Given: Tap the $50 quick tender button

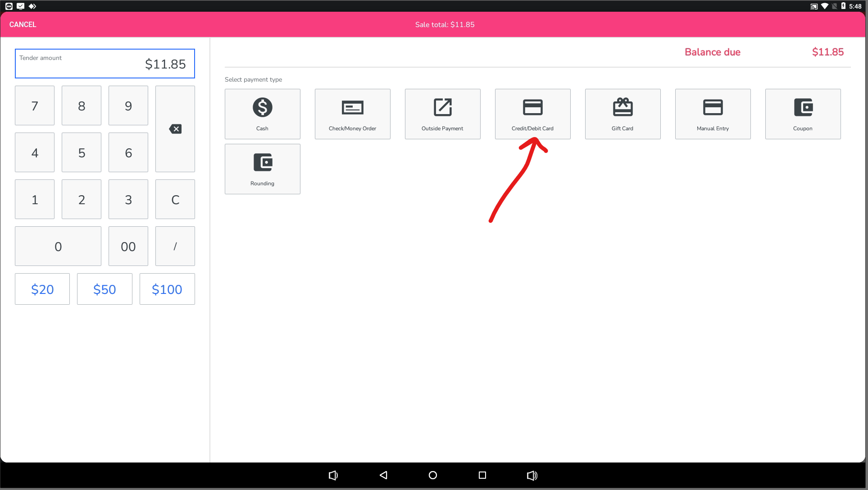Looking at the screenshot, I should click(x=105, y=289).
